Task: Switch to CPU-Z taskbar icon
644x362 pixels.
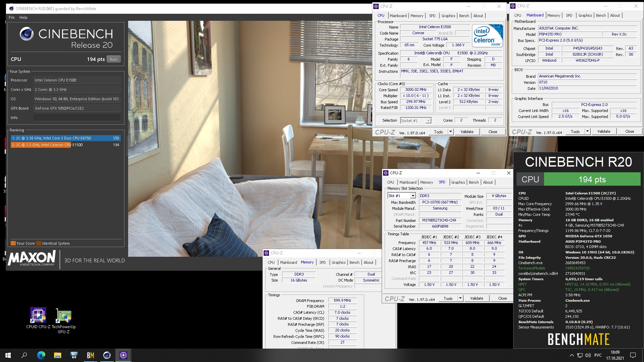Action: (123, 355)
